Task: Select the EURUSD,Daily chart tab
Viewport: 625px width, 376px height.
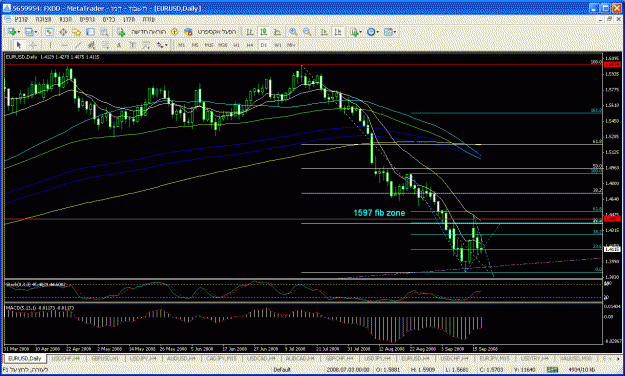Action: pyautogui.click(x=25, y=358)
